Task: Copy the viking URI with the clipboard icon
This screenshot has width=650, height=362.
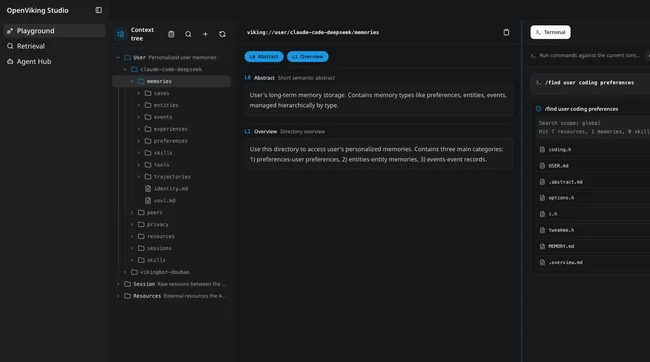Action: tap(506, 32)
